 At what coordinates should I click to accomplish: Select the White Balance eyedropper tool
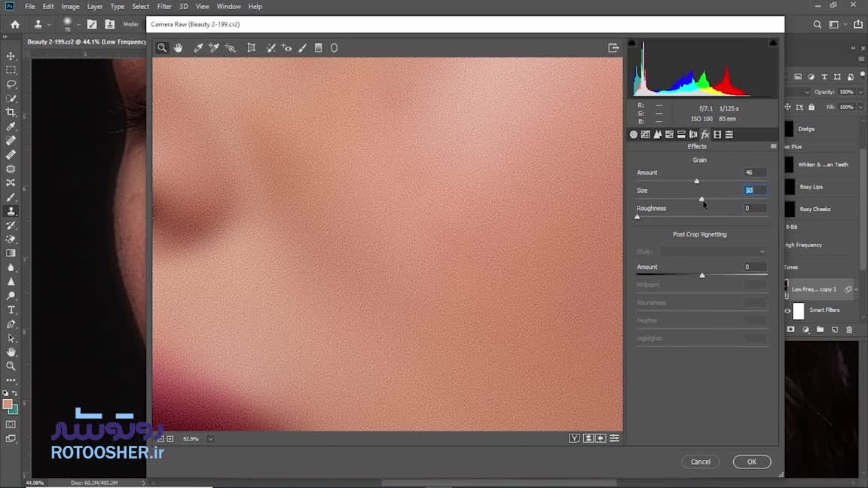199,47
